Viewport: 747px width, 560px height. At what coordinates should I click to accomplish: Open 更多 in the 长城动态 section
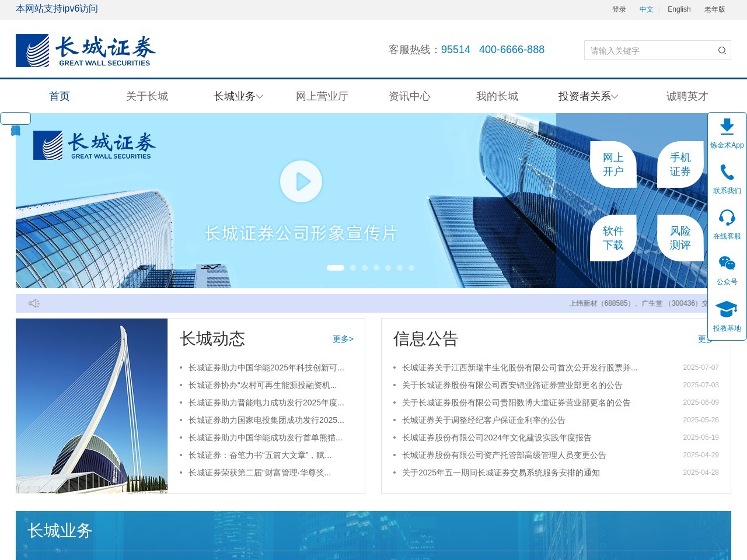(x=343, y=339)
